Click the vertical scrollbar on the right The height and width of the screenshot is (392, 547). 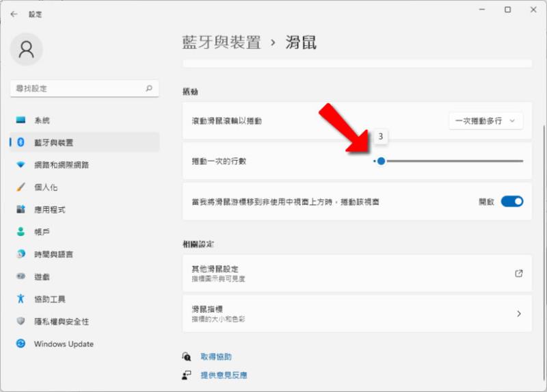544,252
